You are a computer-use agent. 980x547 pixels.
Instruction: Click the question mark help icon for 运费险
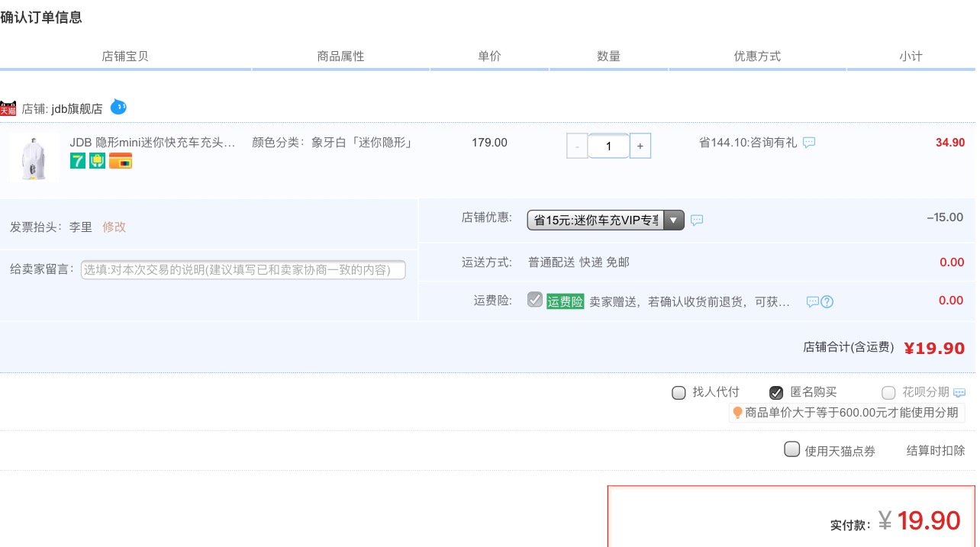(x=827, y=302)
